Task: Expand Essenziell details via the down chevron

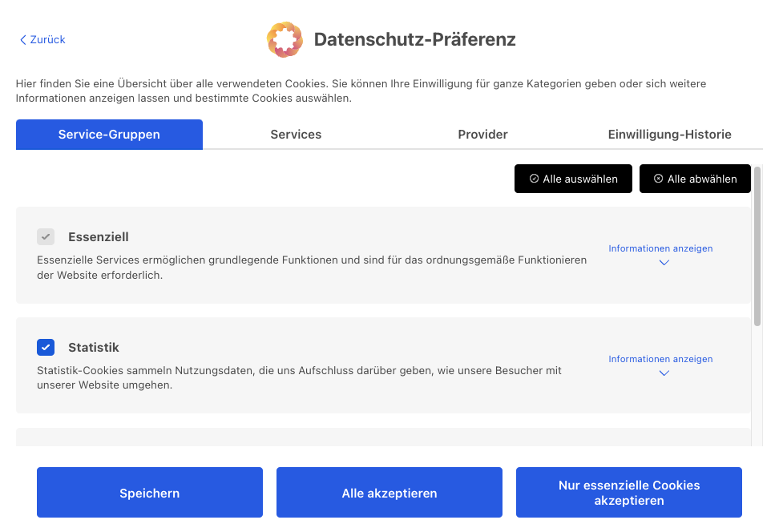Action: click(663, 263)
